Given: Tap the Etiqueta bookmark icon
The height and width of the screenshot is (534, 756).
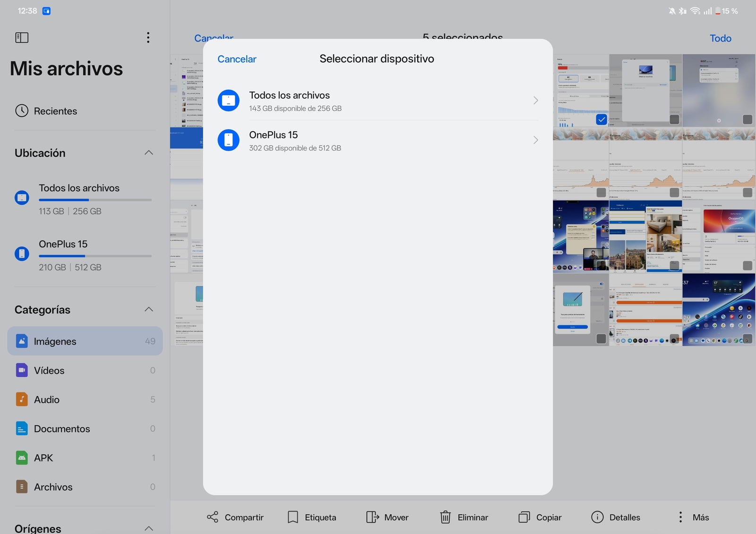Looking at the screenshot, I should click(293, 517).
